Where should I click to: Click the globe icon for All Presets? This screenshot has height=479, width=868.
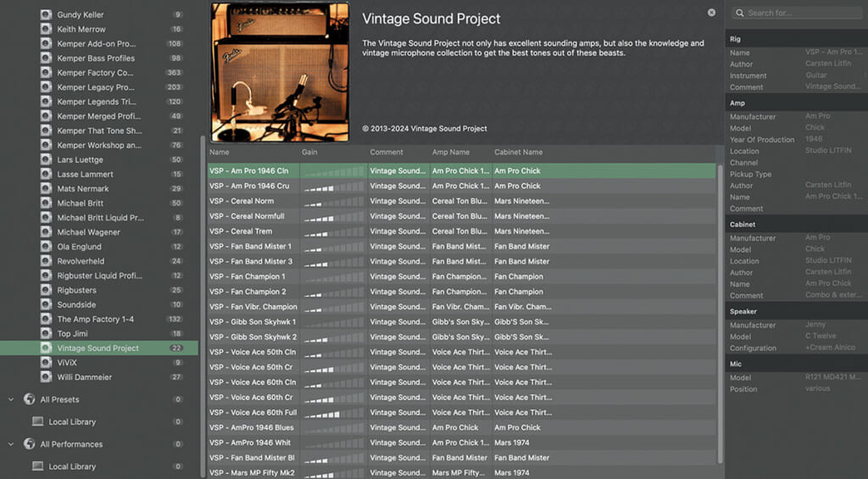[30, 399]
